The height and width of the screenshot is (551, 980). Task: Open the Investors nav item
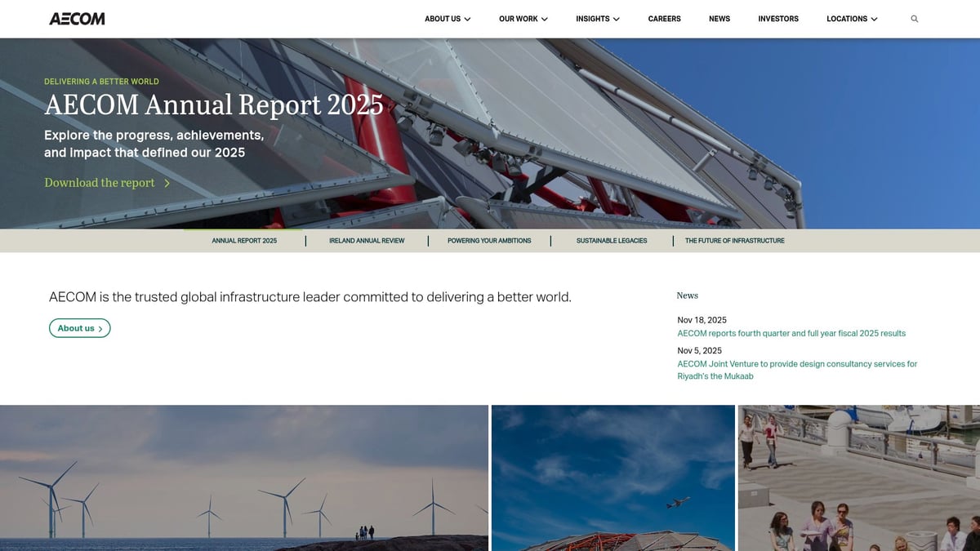[x=778, y=19]
